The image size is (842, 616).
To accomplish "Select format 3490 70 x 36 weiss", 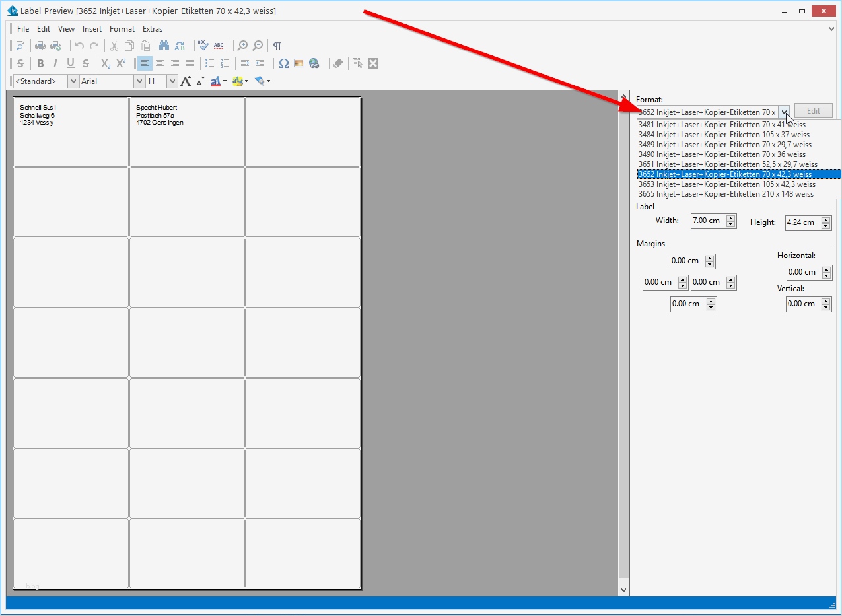I will pos(739,154).
